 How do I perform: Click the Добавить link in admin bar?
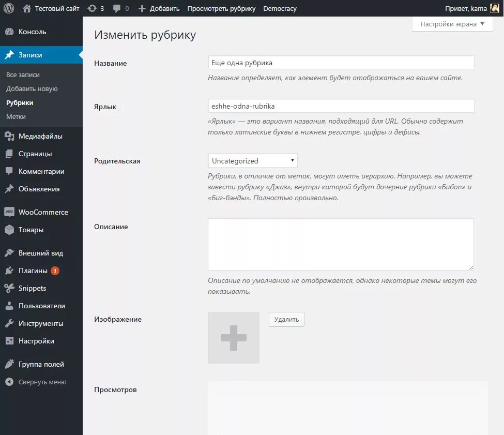(x=164, y=9)
